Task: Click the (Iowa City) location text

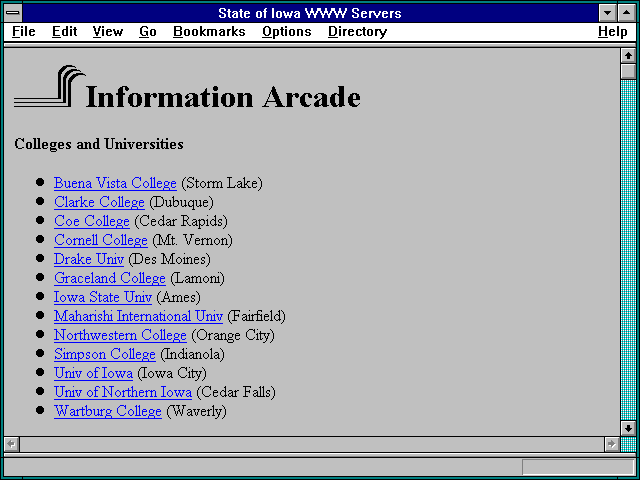Action: point(172,373)
